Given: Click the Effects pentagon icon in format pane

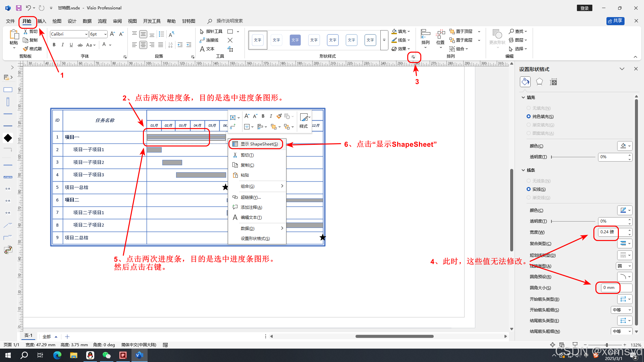Looking at the screenshot, I should [x=539, y=82].
